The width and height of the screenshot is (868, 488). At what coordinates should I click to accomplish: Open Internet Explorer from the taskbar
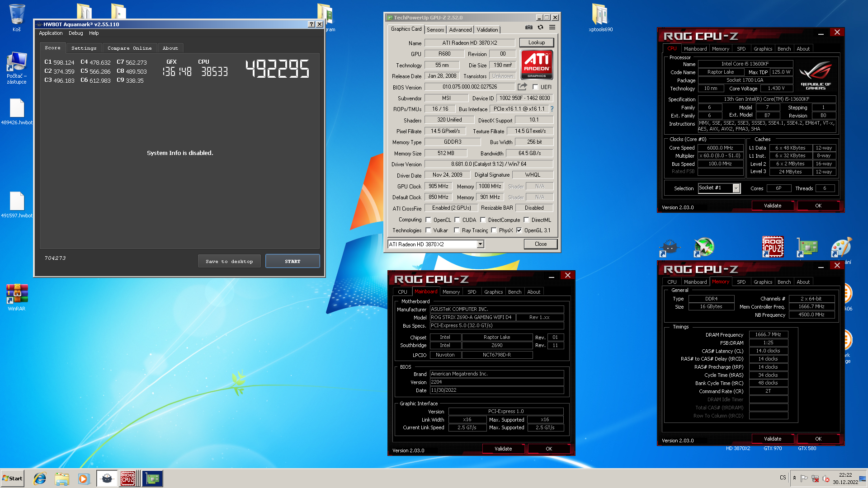coord(40,479)
